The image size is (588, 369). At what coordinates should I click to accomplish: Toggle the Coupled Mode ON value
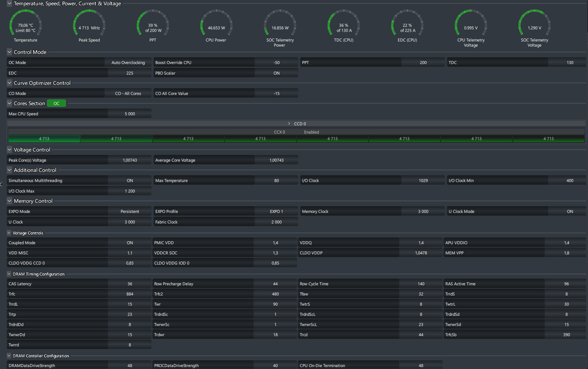point(130,243)
